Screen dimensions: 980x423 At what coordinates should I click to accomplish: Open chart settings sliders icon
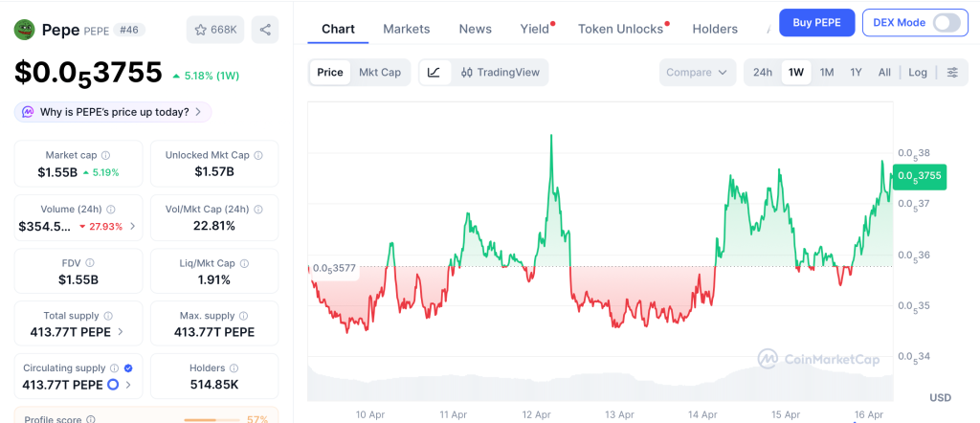(952, 73)
